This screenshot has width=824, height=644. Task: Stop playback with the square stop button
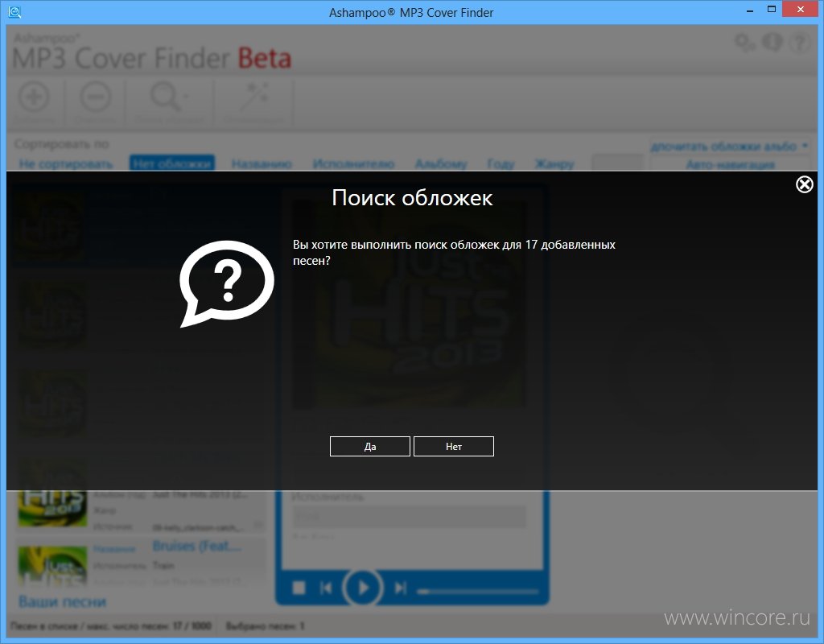click(x=299, y=588)
